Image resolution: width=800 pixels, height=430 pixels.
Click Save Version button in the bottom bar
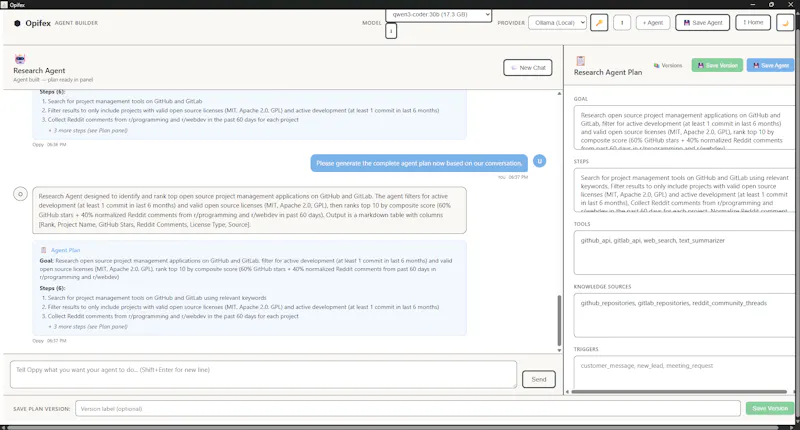pyautogui.click(x=770, y=409)
